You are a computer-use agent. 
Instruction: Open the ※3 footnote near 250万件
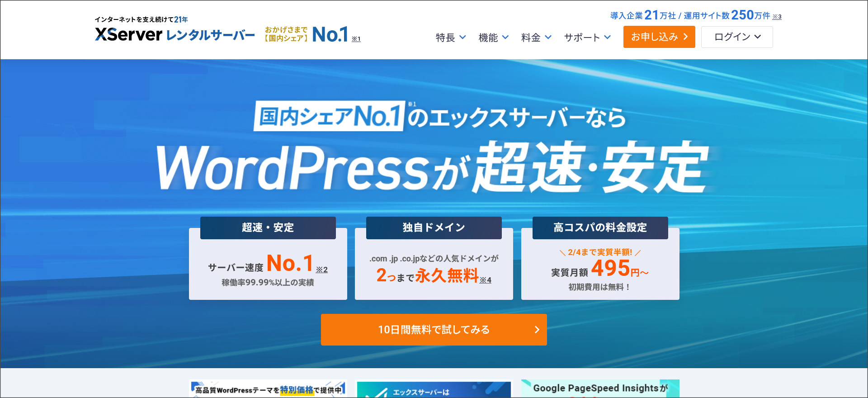click(777, 17)
